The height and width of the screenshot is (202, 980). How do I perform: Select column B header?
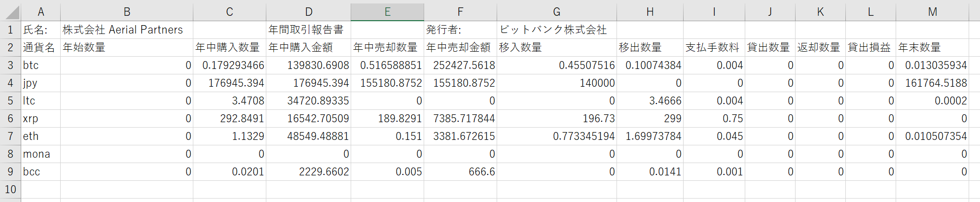pos(127,12)
